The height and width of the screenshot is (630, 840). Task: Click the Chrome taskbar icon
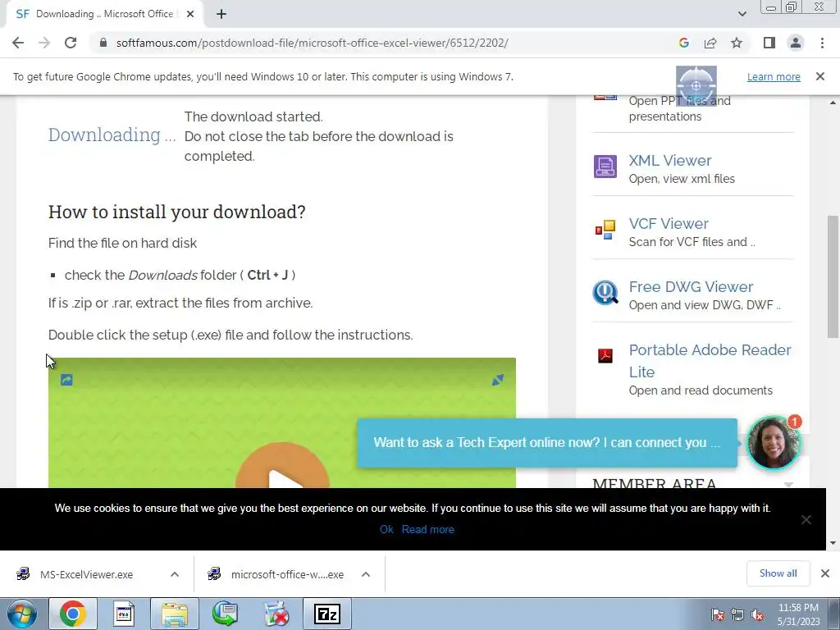[x=72, y=614]
